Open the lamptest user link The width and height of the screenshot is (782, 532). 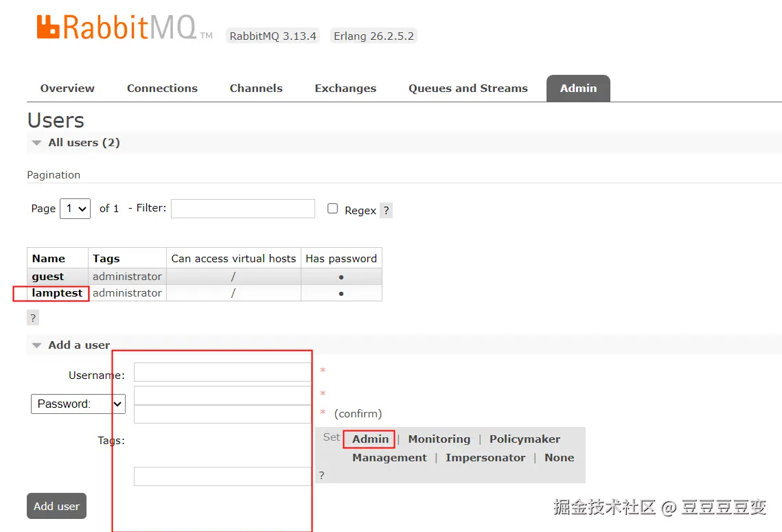click(x=57, y=293)
